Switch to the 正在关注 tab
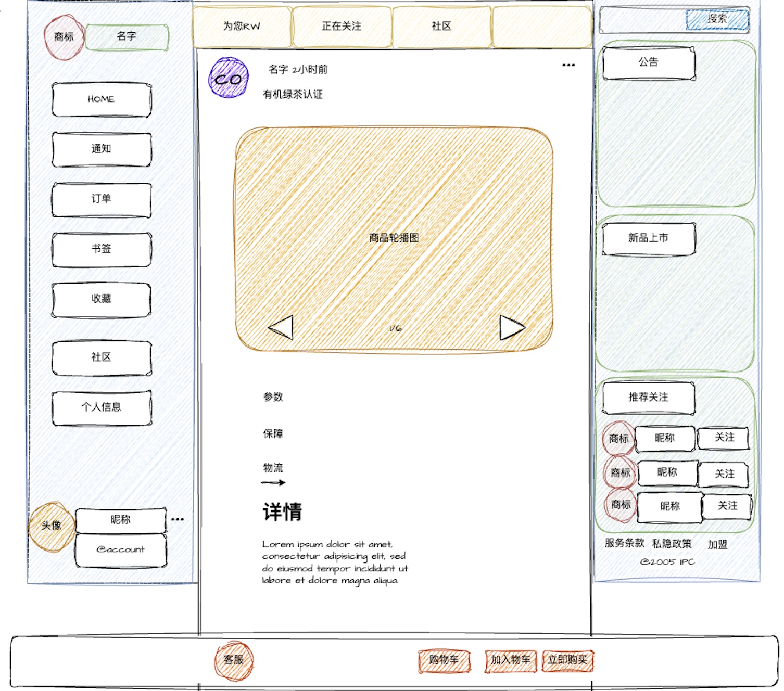784x691 pixels. click(342, 27)
